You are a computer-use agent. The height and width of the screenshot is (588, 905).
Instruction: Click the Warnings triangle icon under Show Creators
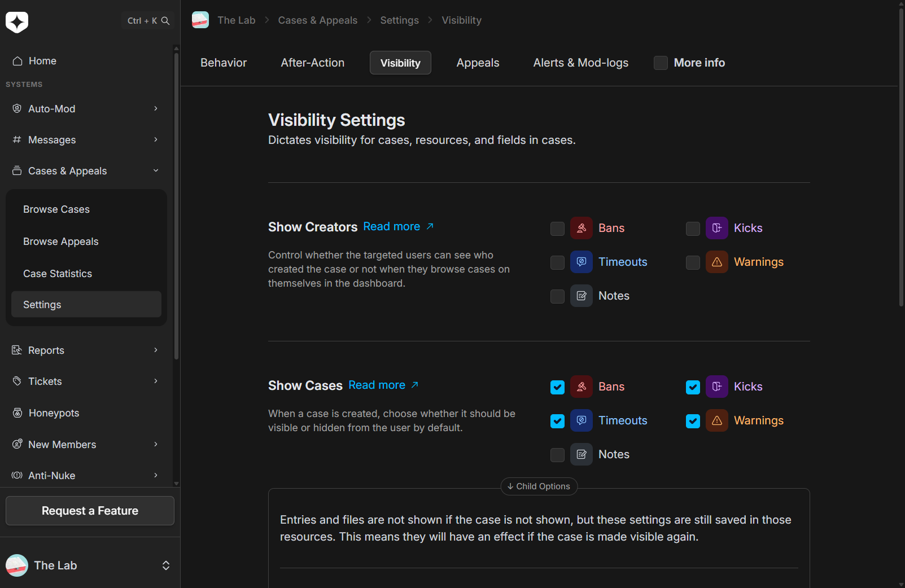tap(717, 262)
